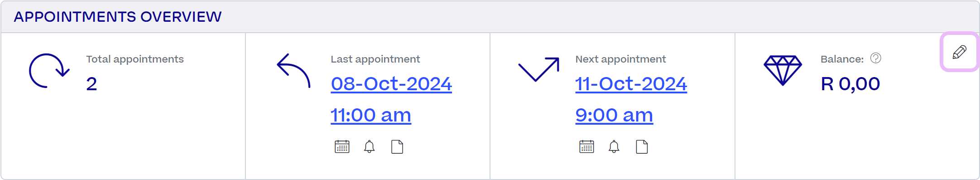
Task: Click the Balance help question mark
Action: coord(876,58)
